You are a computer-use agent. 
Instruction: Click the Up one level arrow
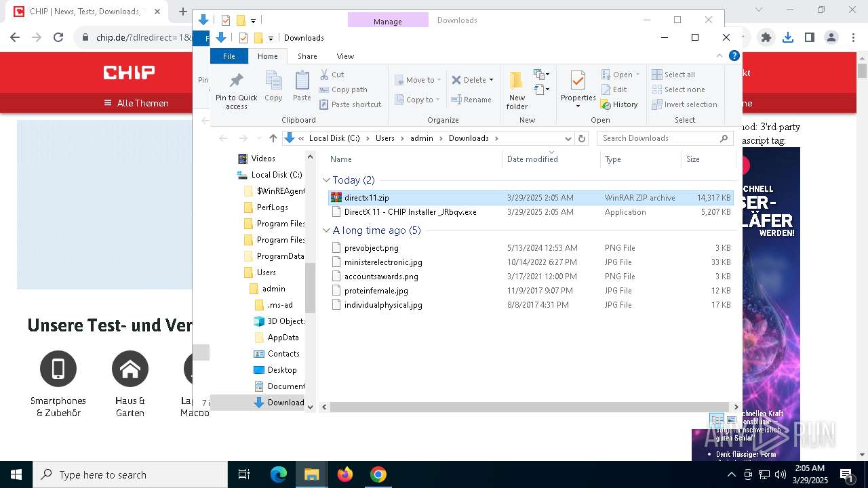273,138
